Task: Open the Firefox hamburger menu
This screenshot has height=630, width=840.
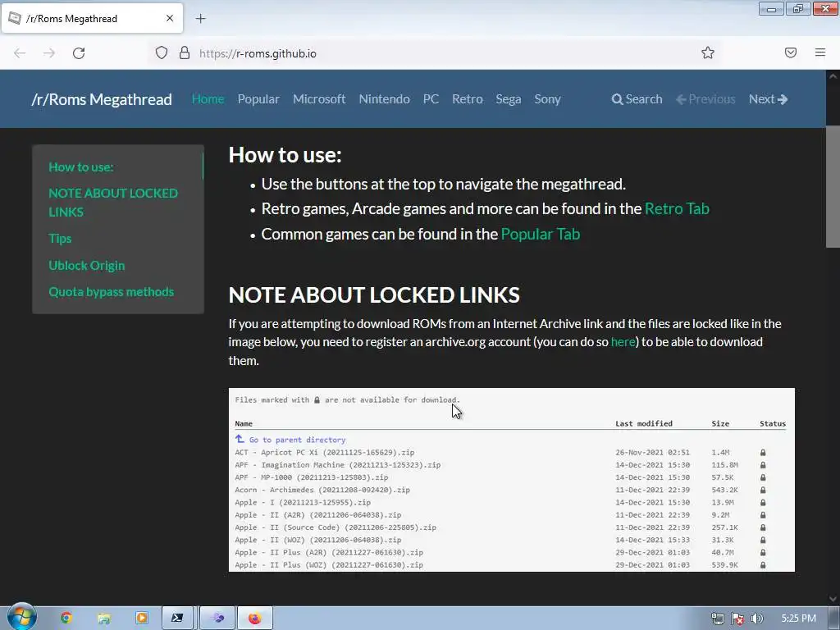Action: click(820, 52)
